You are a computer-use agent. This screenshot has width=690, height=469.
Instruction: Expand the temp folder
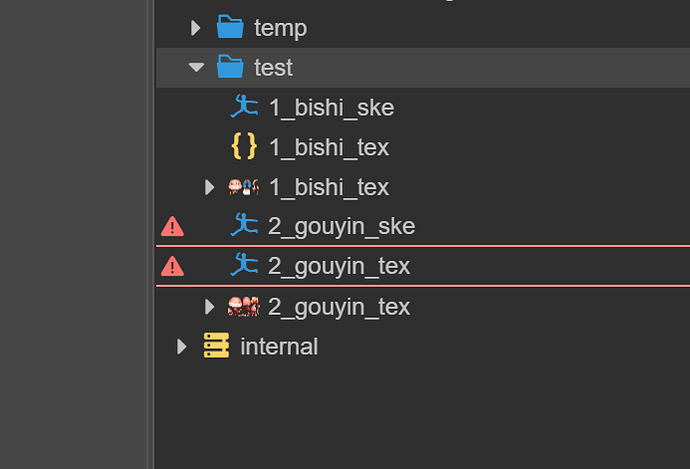[196, 27]
